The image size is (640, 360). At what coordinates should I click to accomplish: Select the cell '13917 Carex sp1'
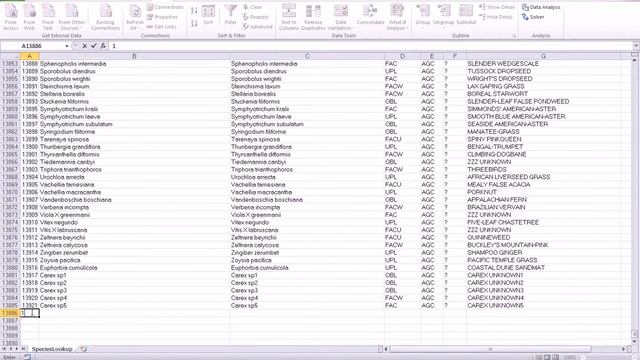[x=44, y=275]
